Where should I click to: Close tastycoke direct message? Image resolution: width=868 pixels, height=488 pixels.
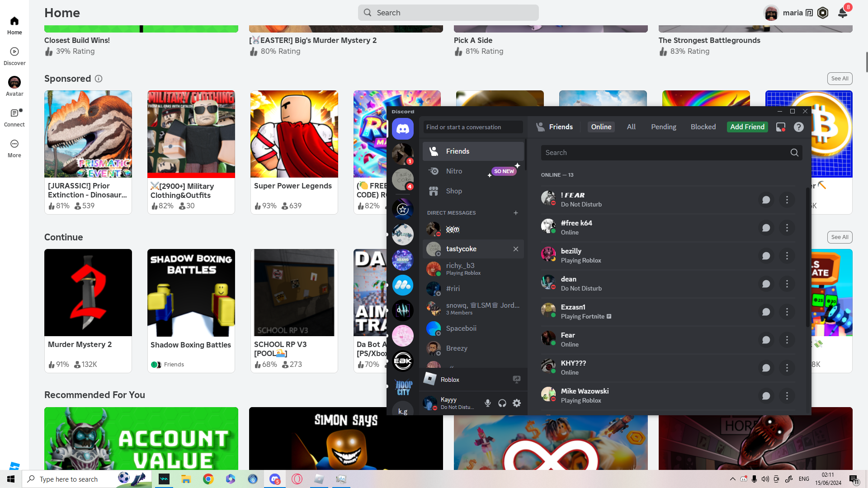515,249
